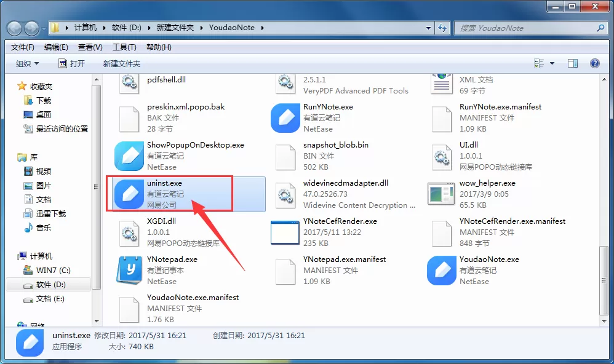Click 计算机 in the address path

click(x=85, y=28)
